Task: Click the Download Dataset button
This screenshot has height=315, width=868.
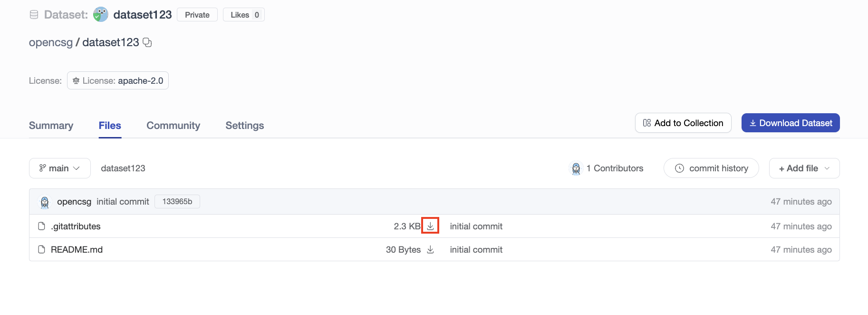Action: coord(790,123)
